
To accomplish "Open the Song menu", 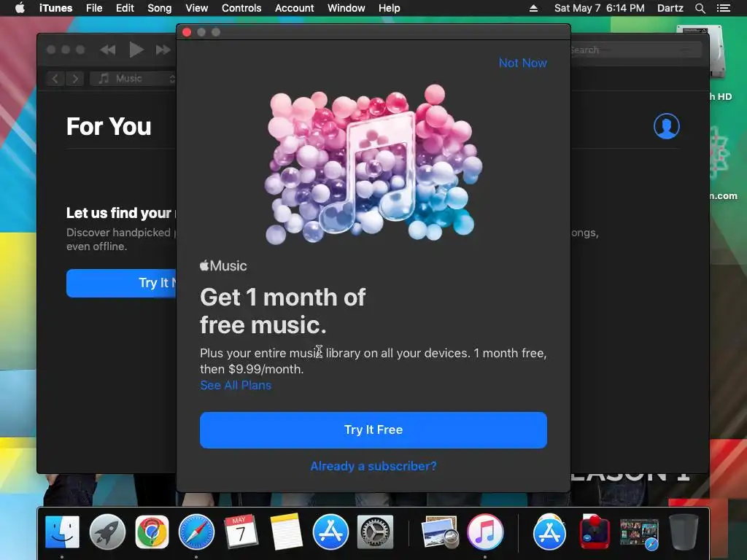I will coord(159,8).
